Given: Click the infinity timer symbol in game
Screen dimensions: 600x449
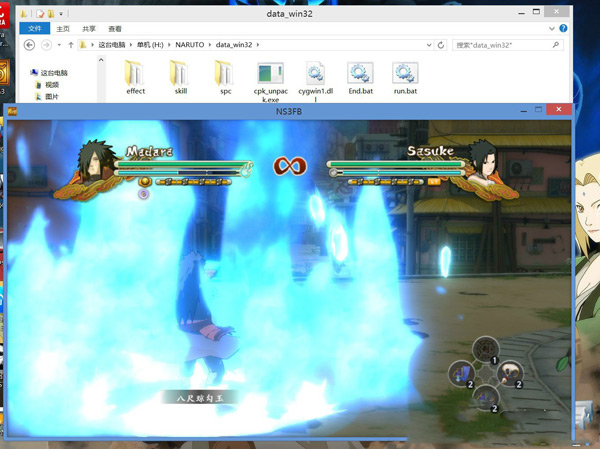Looking at the screenshot, I should pyautogui.click(x=290, y=167).
